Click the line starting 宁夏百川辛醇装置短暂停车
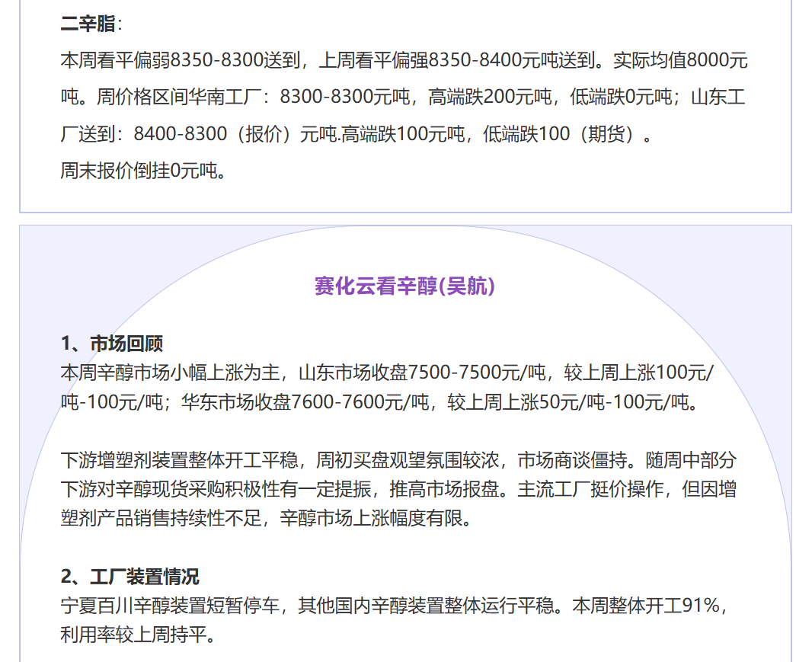This screenshot has height=662, width=812. [395, 606]
